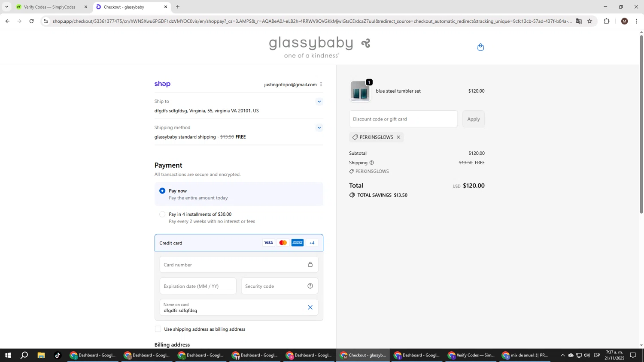
Task: Open the volume control in tray
Action: 587,356
